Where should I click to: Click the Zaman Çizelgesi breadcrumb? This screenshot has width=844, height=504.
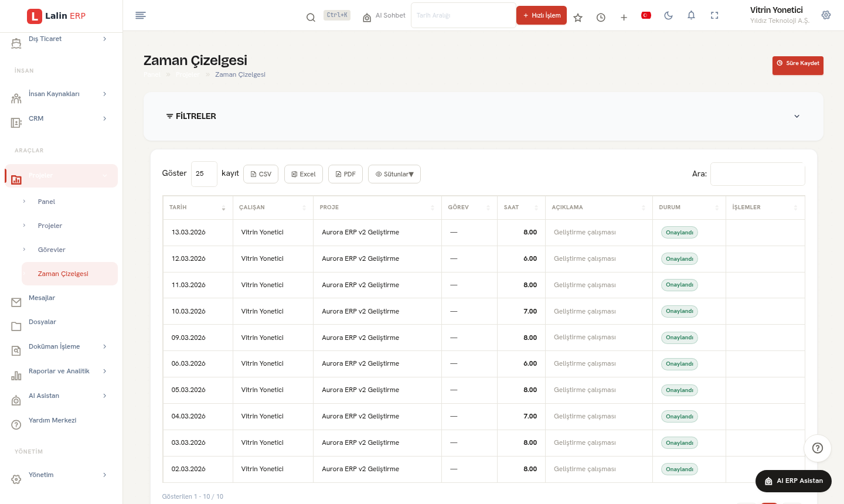point(240,74)
